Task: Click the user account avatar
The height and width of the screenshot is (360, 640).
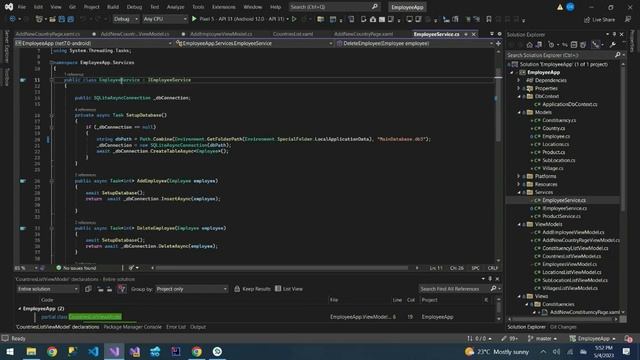Action: [x=570, y=7]
